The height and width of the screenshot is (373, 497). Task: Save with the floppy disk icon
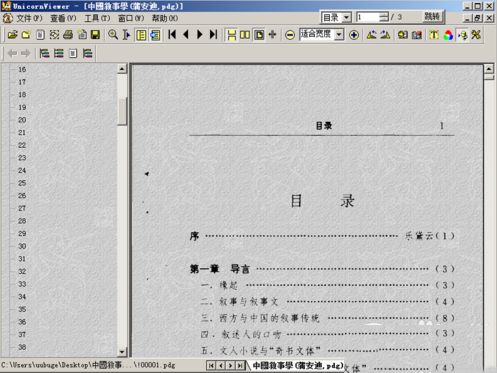pyautogui.click(x=96, y=35)
